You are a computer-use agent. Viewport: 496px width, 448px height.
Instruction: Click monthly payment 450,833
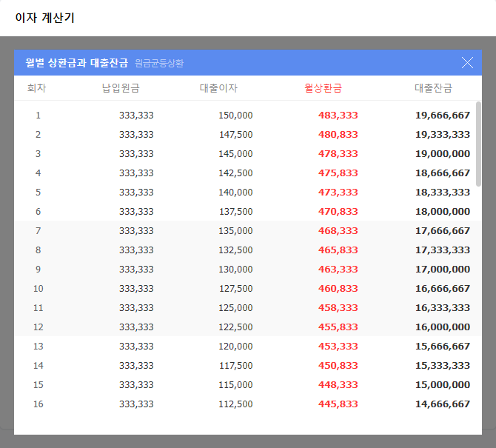click(x=338, y=366)
